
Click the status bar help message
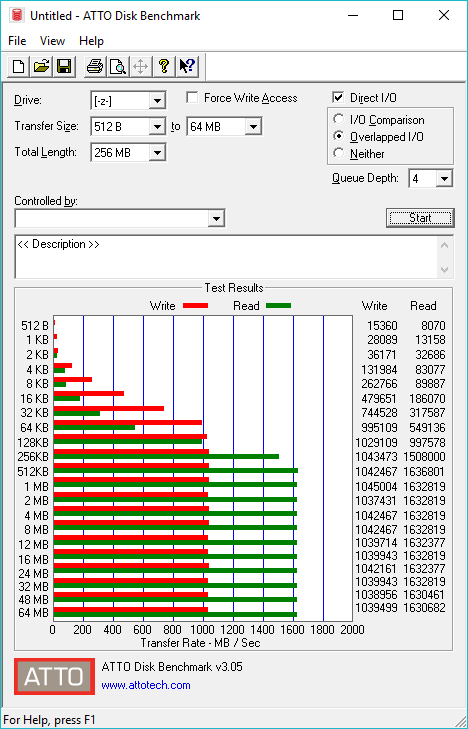point(49,720)
